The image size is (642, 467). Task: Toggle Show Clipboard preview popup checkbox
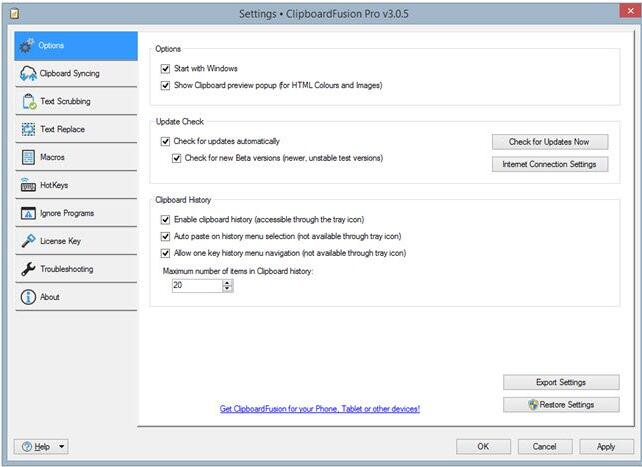(x=165, y=86)
